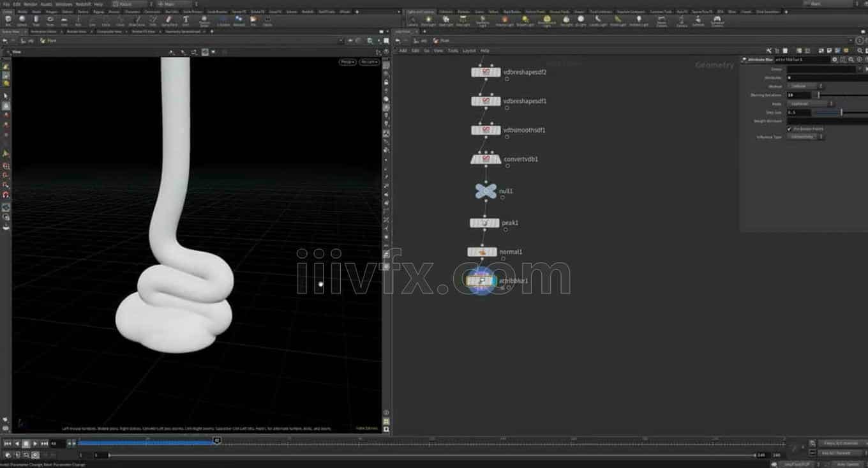Click the Attributes input field
The height and width of the screenshot is (468, 868).
(827, 77)
